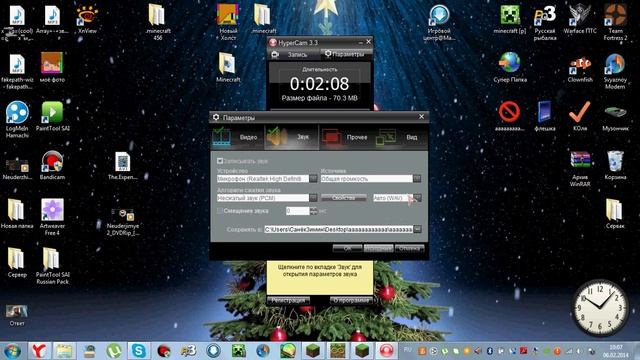The width and height of the screenshot is (640, 360).
Task: Open the PaintTool SAI Russian Pack folder
Action: pyautogui.click(x=52, y=266)
